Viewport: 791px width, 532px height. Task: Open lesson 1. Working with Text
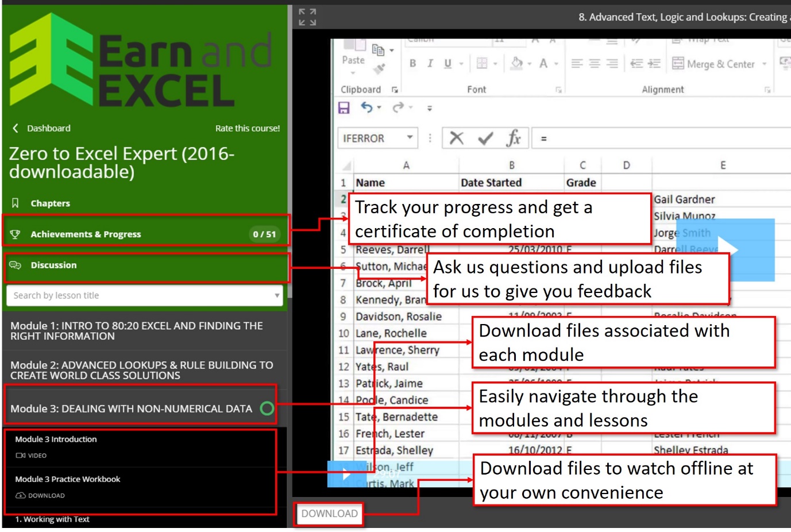(144, 519)
